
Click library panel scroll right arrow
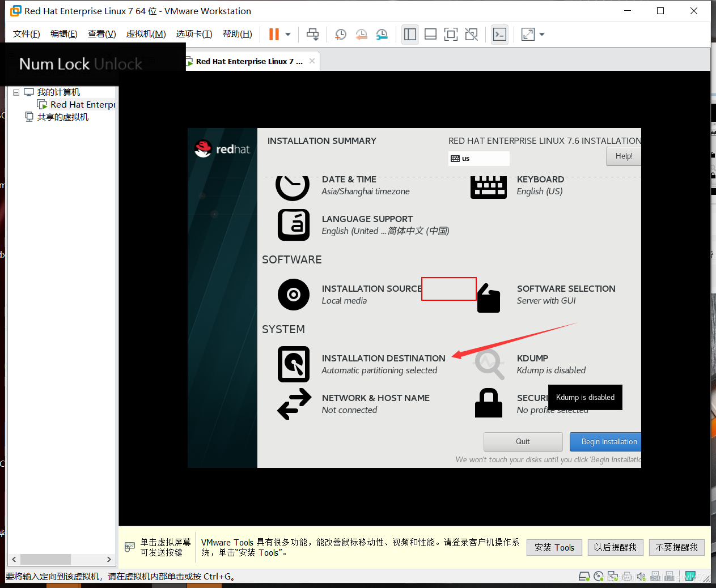tap(109, 559)
